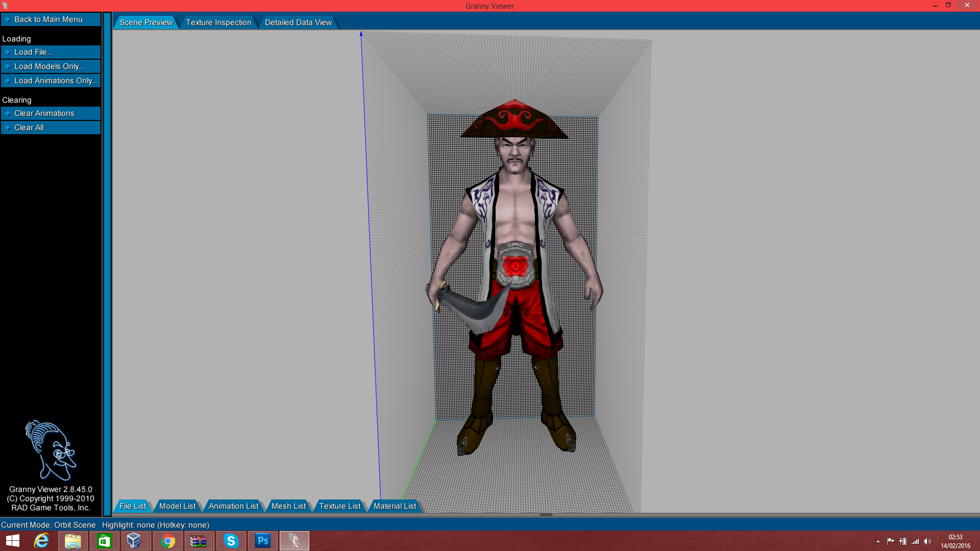Open Skype from the taskbar
This screenshot has width=980, height=551.
point(231,541)
